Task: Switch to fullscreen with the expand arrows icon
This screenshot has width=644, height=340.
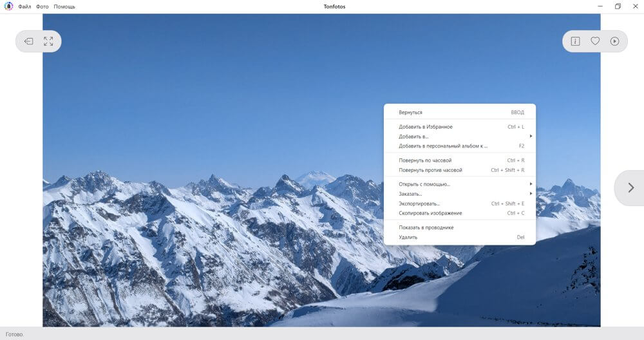Action: click(48, 41)
